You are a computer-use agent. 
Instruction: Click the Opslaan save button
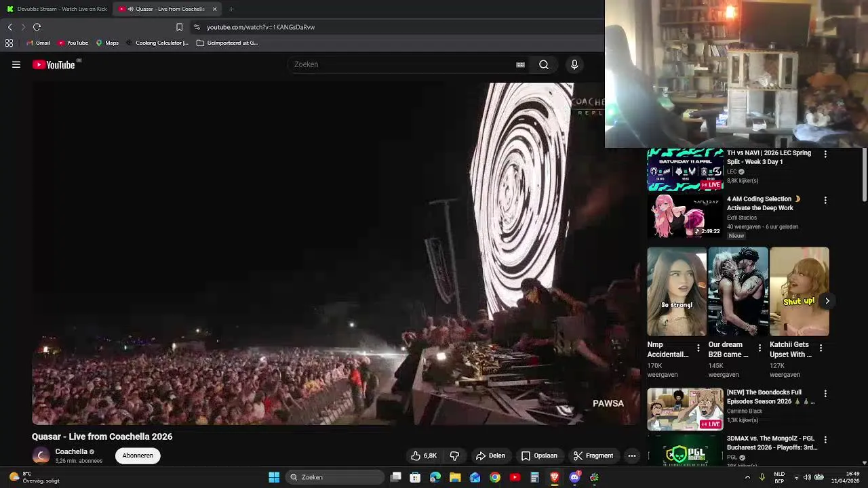click(x=539, y=455)
